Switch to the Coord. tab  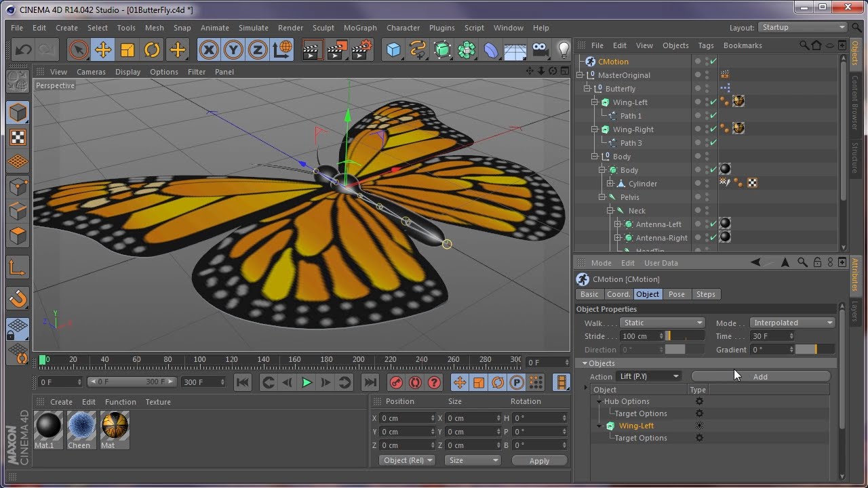click(x=618, y=294)
